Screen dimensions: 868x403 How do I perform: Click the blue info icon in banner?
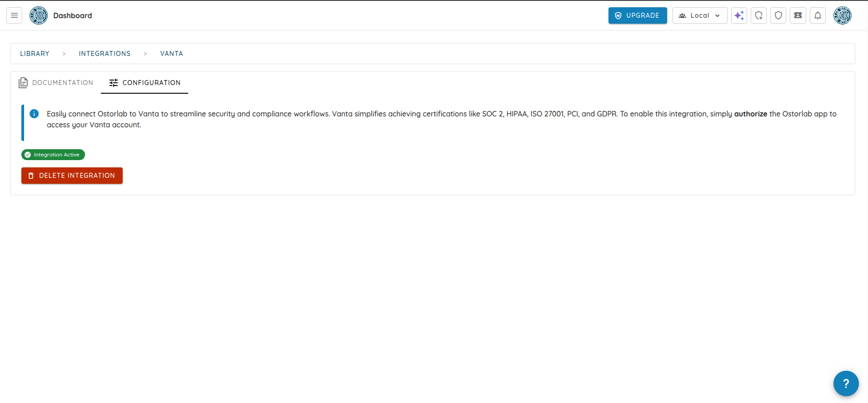[x=34, y=114]
